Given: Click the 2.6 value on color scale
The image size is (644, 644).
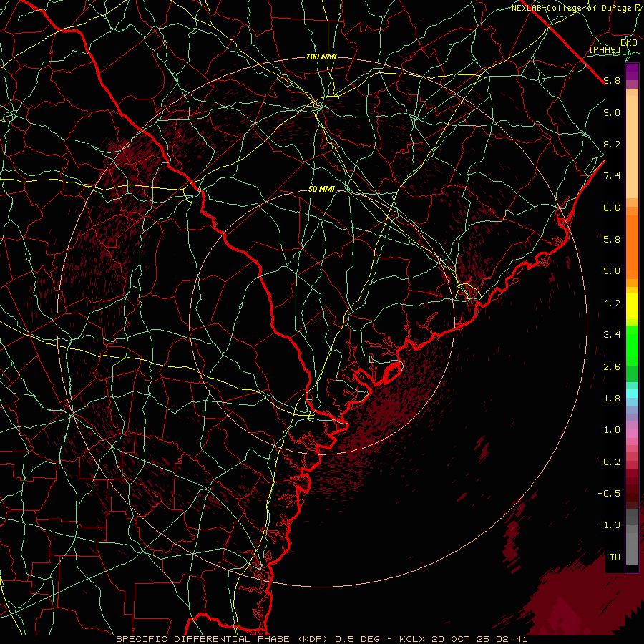Looking at the screenshot, I should 612,367.
